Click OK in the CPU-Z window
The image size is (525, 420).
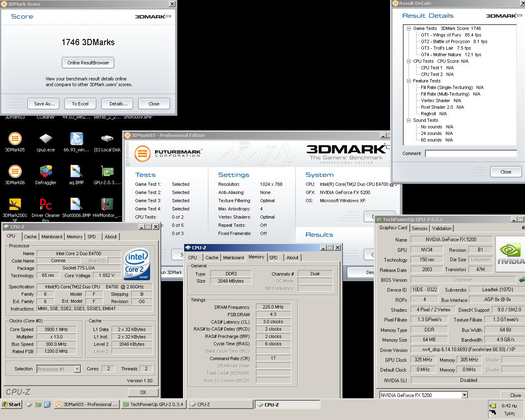[x=143, y=392]
